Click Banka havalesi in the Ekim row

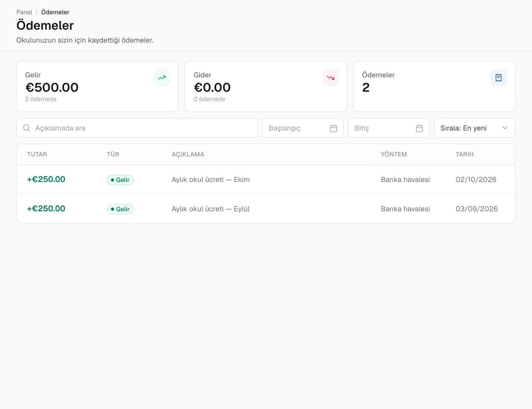coord(405,180)
